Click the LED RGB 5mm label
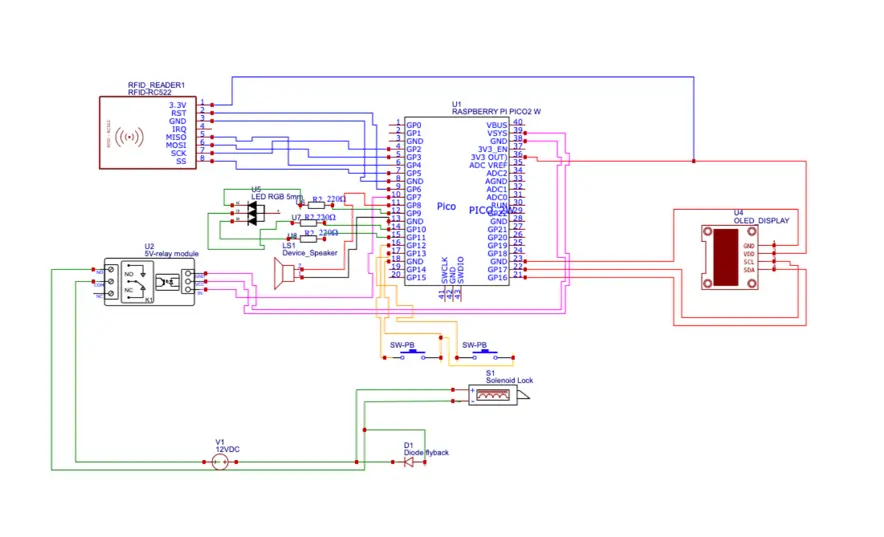The height and width of the screenshot is (537, 884). pyautogui.click(x=277, y=197)
